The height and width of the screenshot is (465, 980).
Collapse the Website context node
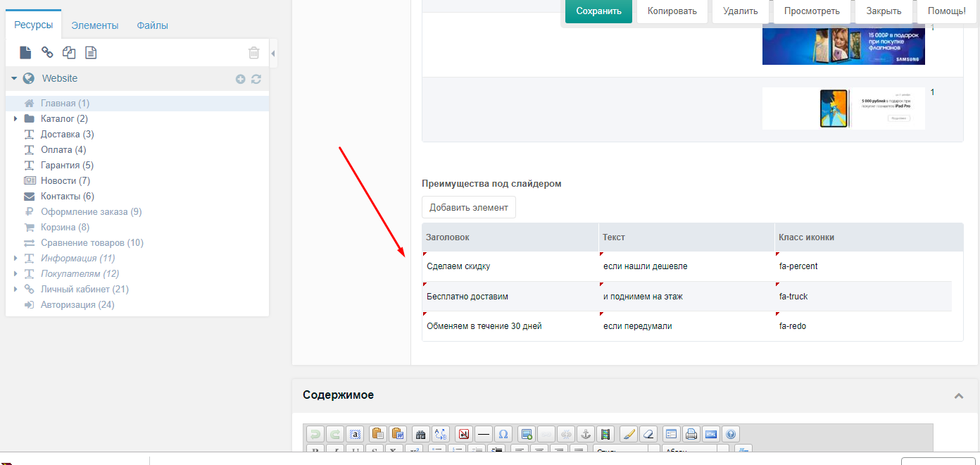[x=14, y=79]
